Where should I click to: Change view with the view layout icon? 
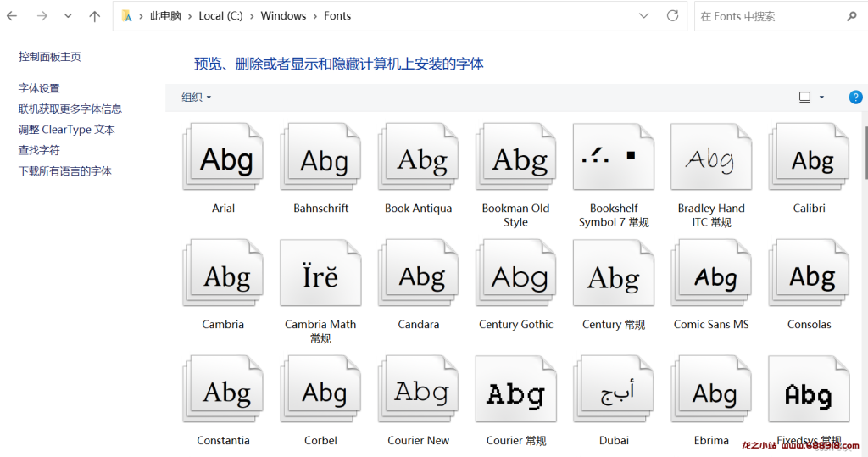pyautogui.click(x=805, y=97)
